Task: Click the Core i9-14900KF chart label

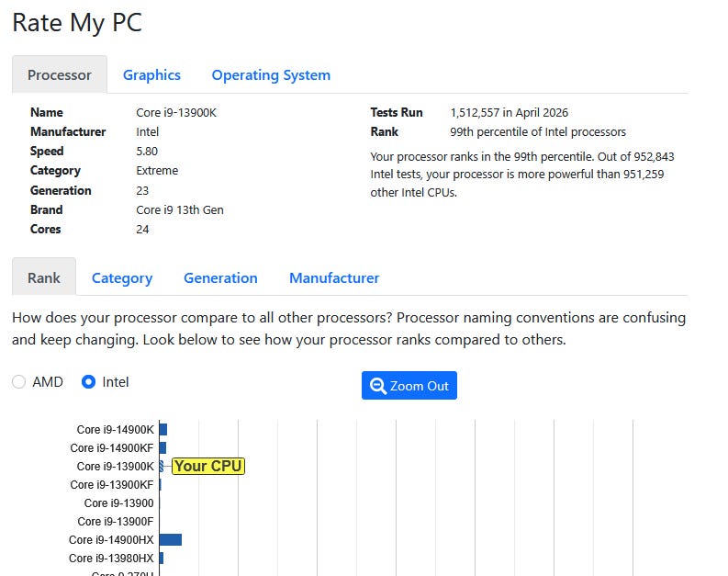Action: coord(111,447)
